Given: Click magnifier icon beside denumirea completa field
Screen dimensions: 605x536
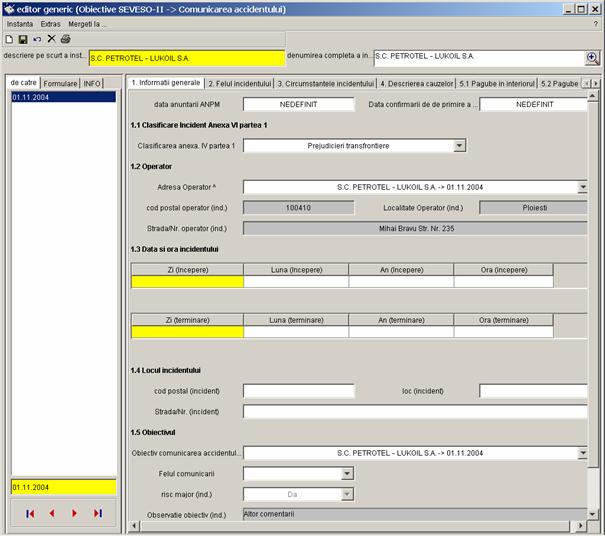Looking at the screenshot, I should point(592,58).
